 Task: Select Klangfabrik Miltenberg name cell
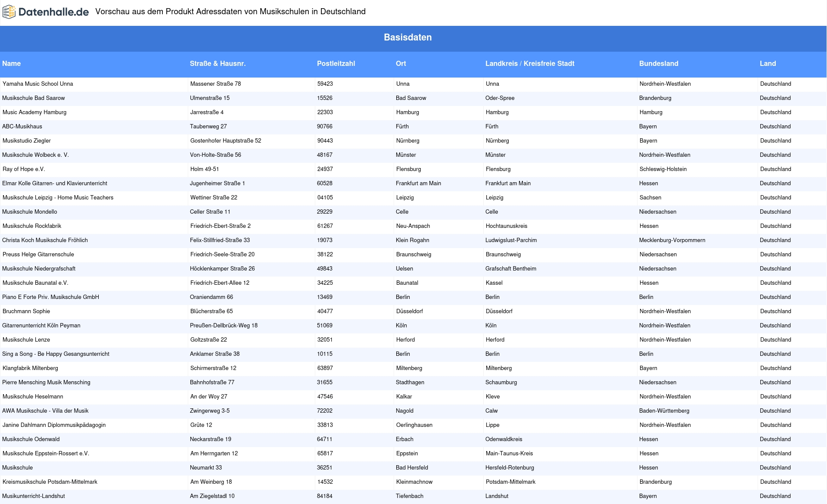tap(30, 368)
